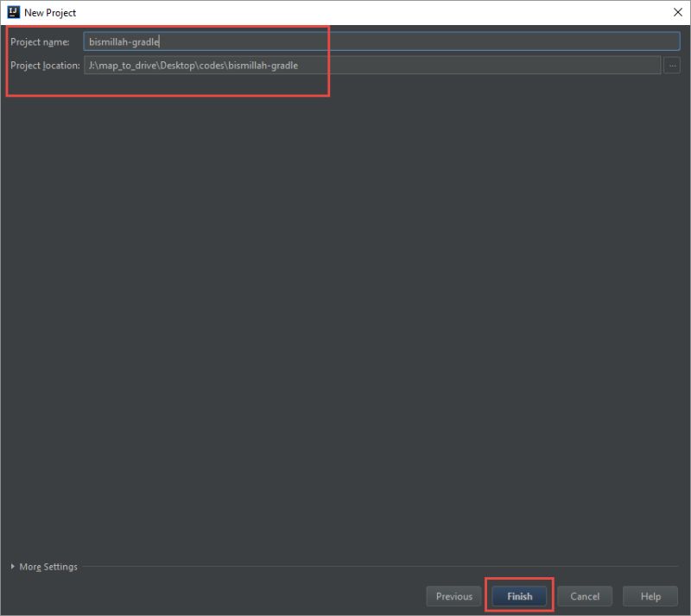Cancel the new project creation
The image size is (691, 616).
(x=585, y=595)
